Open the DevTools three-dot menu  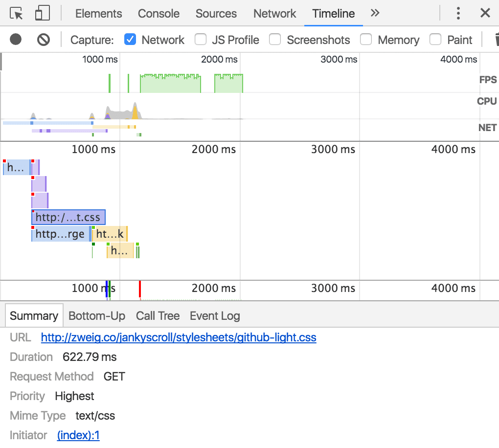[458, 13]
